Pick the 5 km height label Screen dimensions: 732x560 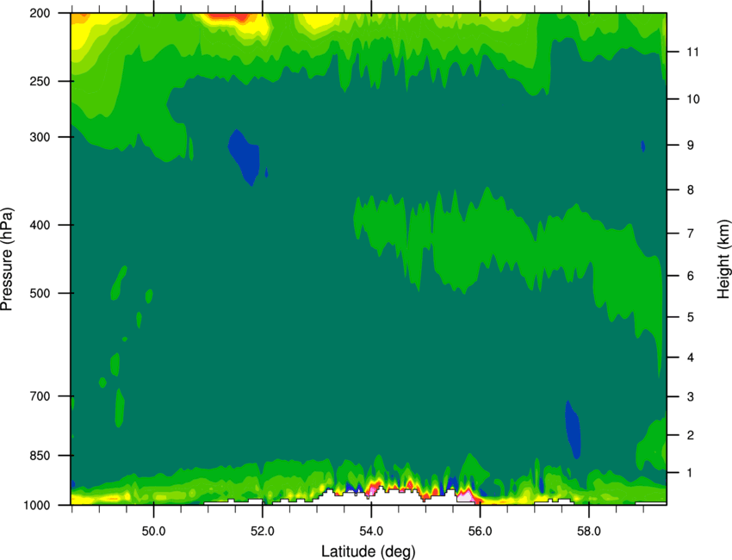point(691,317)
